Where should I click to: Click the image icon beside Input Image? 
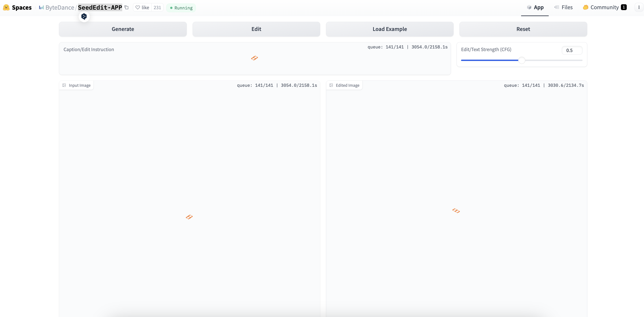coord(64,85)
